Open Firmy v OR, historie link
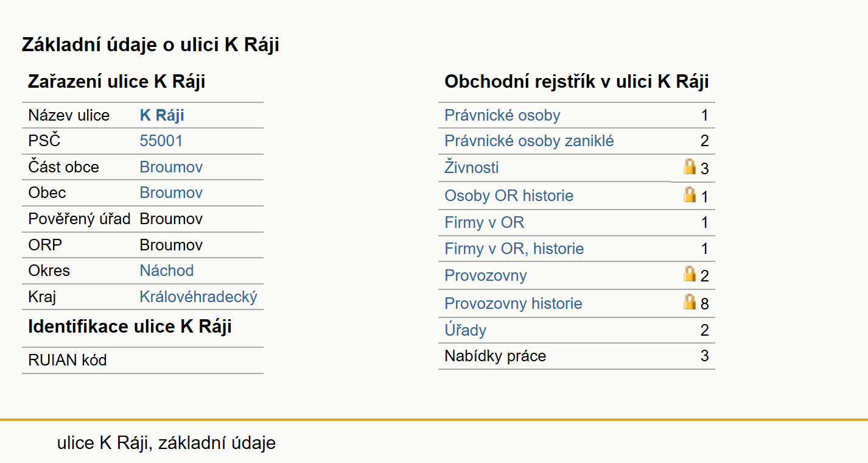The height and width of the screenshot is (463, 868). tap(514, 249)
